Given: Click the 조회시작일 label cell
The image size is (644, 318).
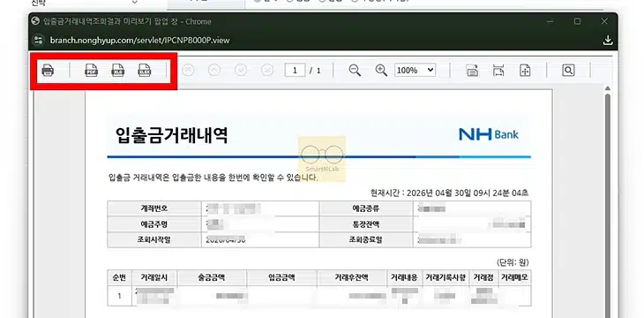Looking at the screenshot, I should [x=154, y=240].
